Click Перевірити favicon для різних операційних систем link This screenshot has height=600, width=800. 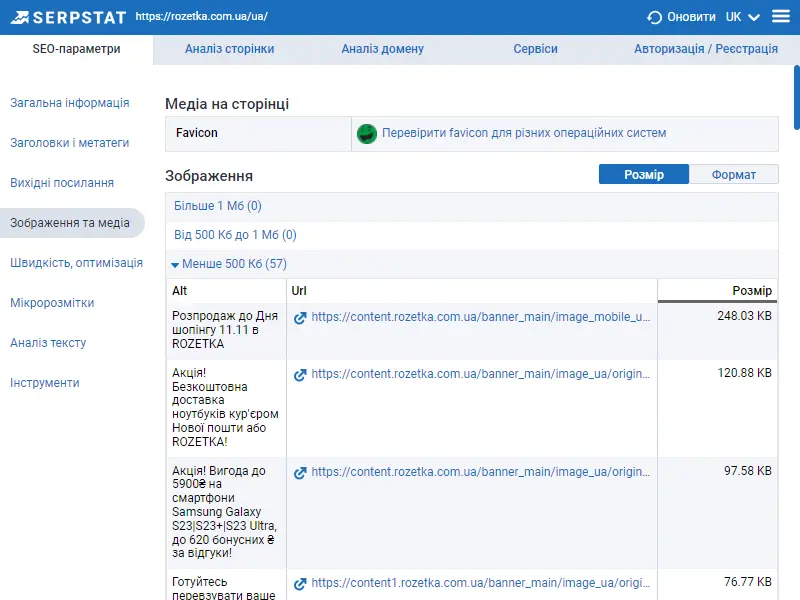point(524,133)
